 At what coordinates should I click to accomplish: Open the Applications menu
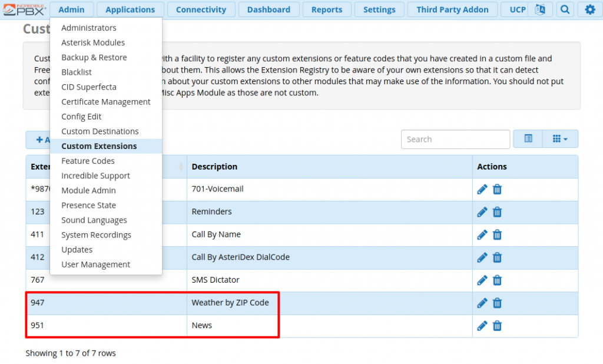tap(130, 9)
